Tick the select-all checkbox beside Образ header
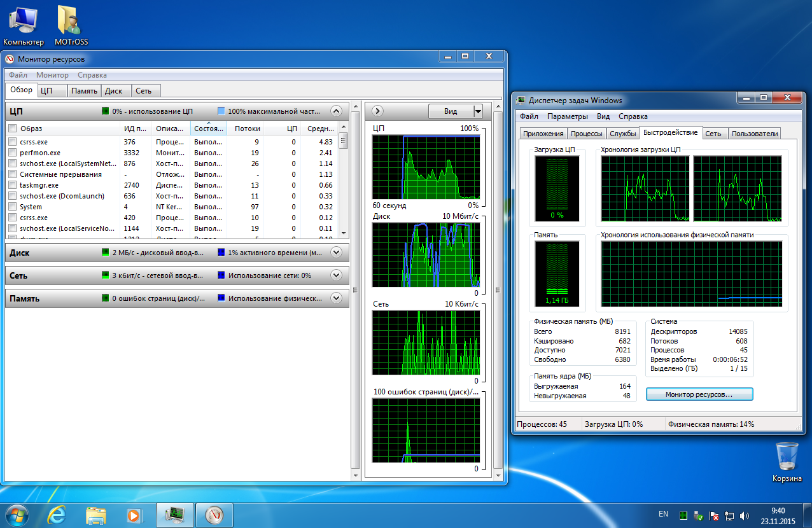 [x=12, y=129]
